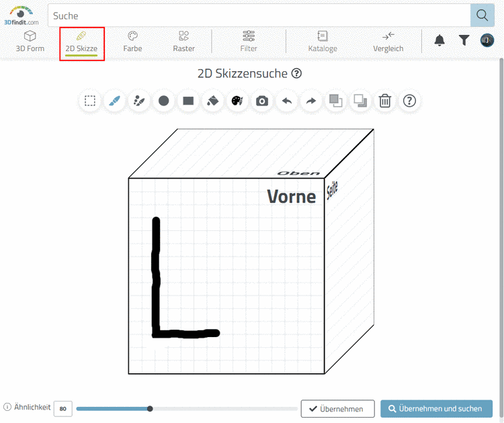The width and height of the screenshot is (504, 423).
Task: Redo the sketch stroke
Action: pyautogui.click(x=311, y=101)
